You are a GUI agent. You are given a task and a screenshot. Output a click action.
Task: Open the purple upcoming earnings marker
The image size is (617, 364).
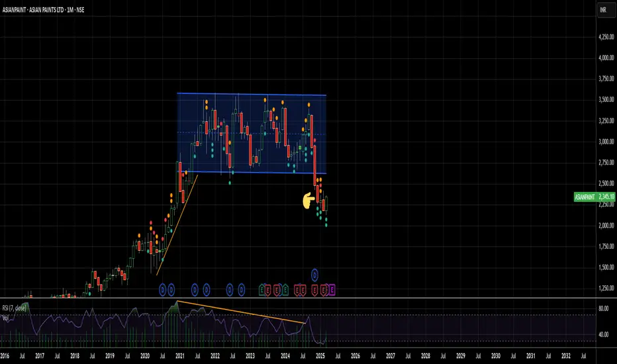pos(332,290)
